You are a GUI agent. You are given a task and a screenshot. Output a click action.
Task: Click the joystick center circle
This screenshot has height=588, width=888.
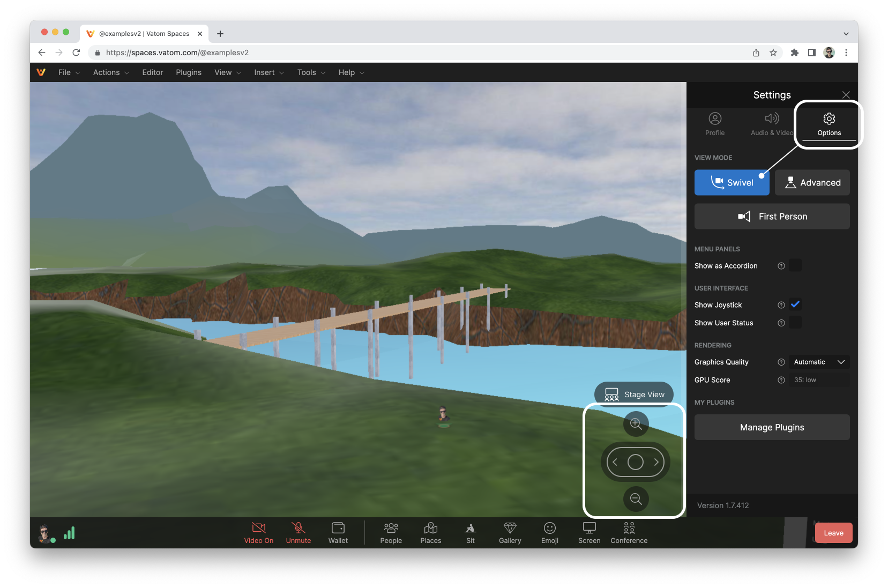click(636, 462)
